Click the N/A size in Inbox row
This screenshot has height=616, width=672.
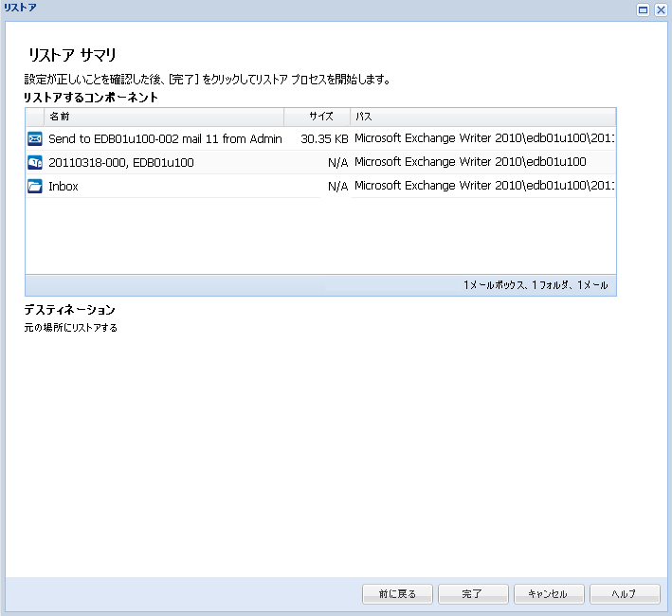[337, 187]
